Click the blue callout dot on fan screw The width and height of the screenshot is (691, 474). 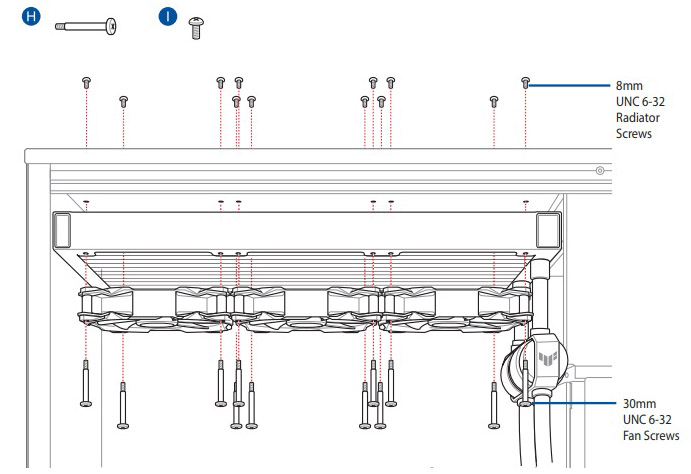(x=530, y=403)
